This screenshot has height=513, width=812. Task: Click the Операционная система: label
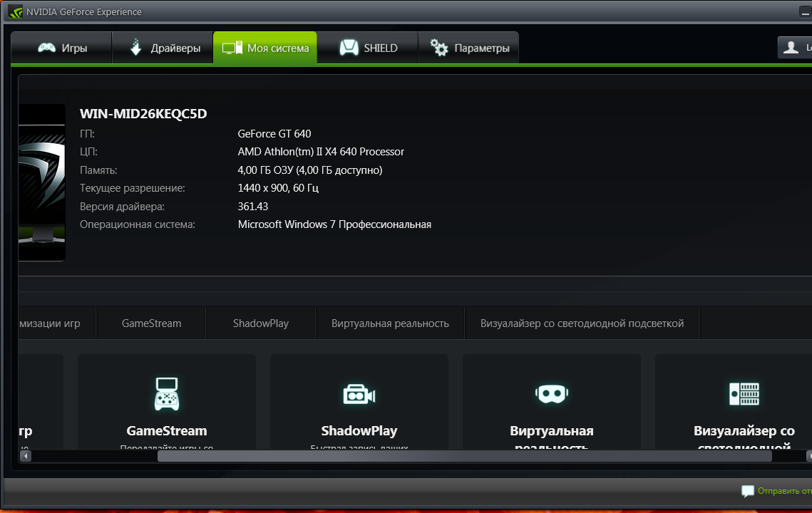[x=137, y=224]
